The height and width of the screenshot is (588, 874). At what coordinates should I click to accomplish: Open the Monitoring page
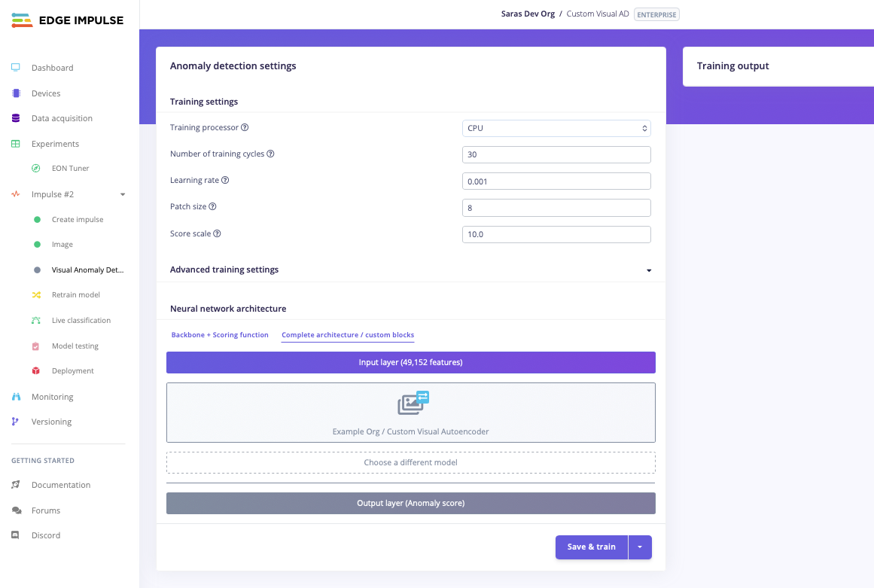[x=53, y=397]
